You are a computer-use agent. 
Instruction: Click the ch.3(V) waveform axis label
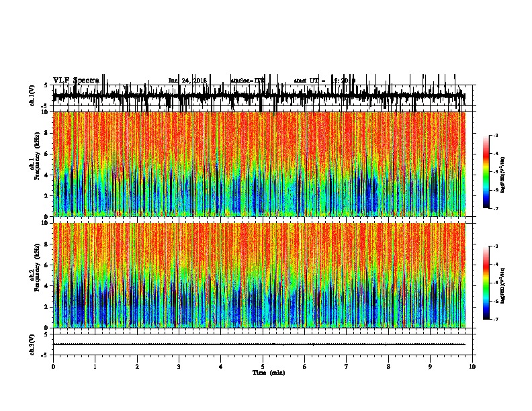coord(32,345)
